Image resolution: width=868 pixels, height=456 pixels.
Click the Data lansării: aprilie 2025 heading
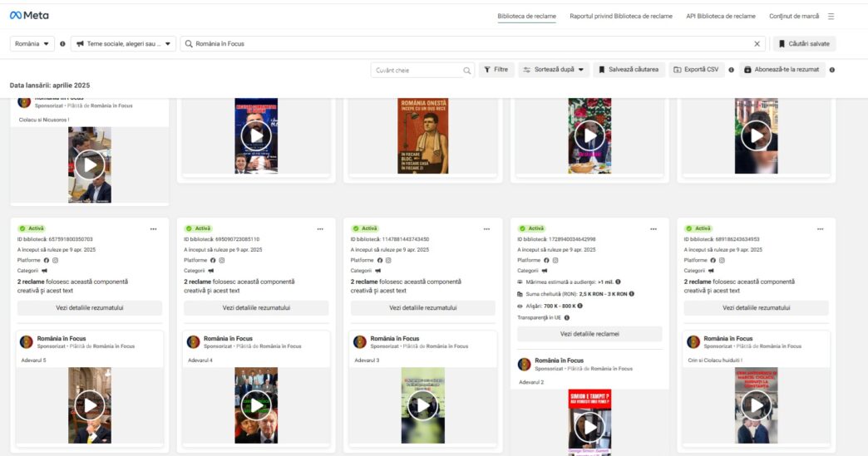(x=50, y=86)
